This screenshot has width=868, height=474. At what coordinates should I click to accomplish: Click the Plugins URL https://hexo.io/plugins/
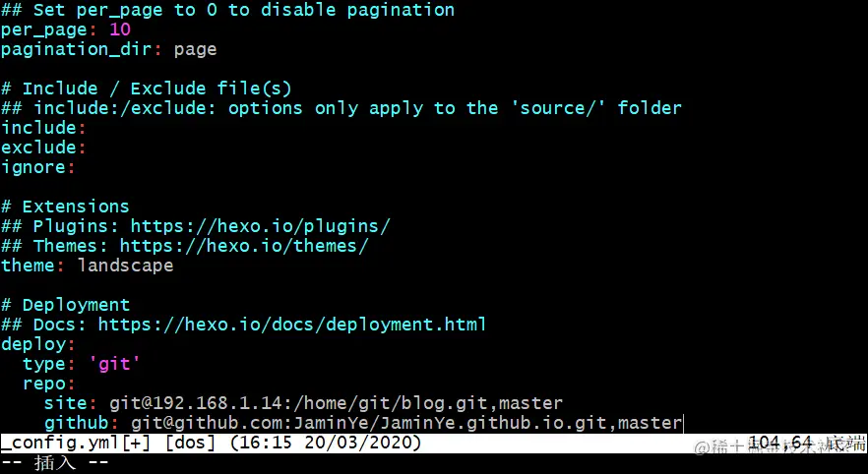[x=261, y=226]
